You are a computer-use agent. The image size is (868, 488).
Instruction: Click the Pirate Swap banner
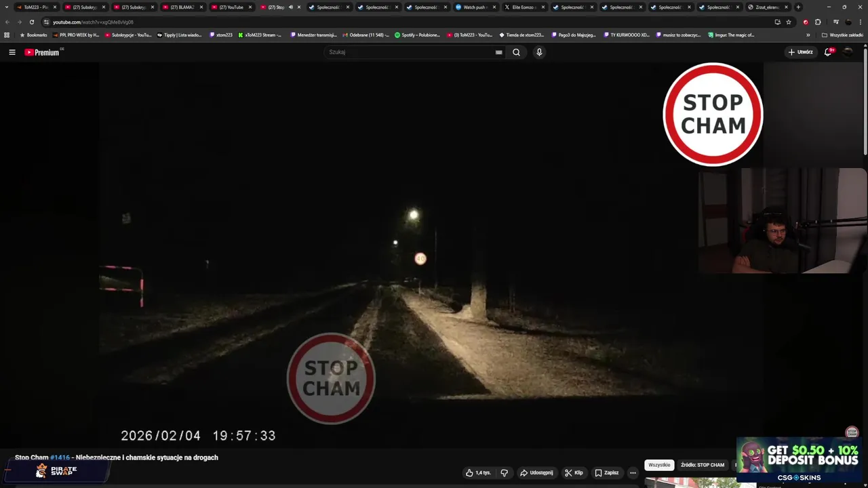(x=56, y=471)
